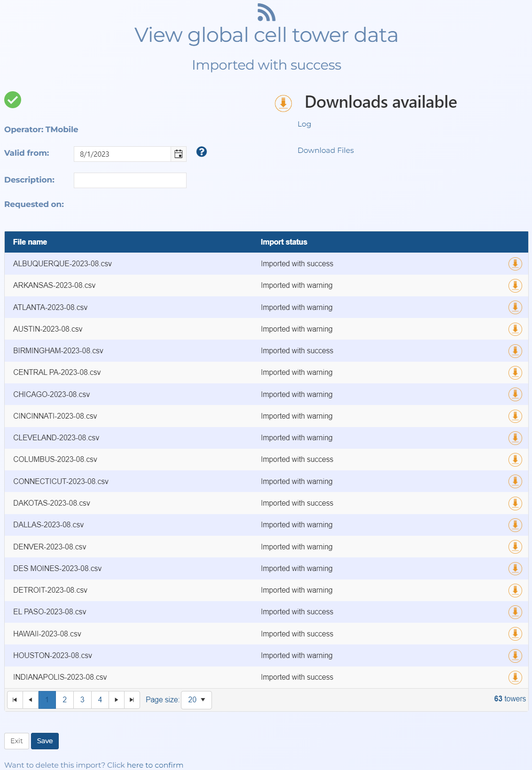Expand the Page size dropdown
This screenshot has height=770, width=532.
pyautogui.click(x=196, y=700)
